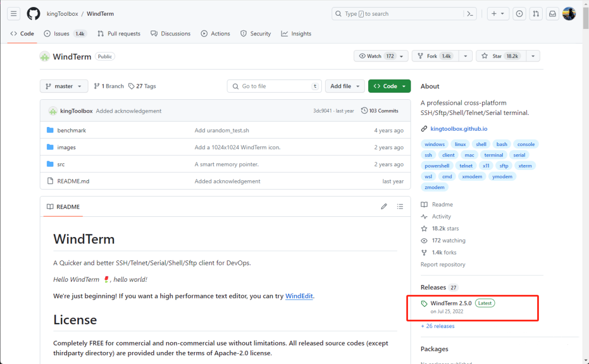Open the pull requests icon in header
The height and width of the screenshot is (364, 589).
click(x=536, y=14)
